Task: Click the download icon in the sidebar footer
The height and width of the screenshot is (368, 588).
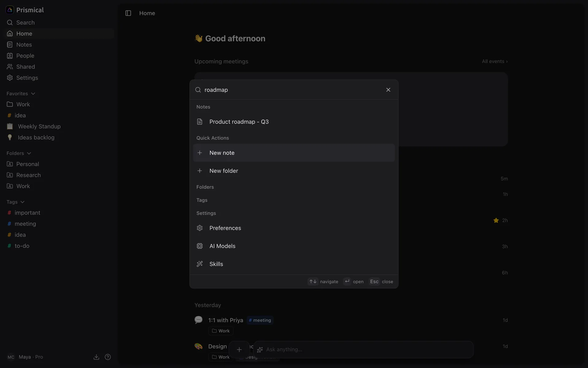Action: point(96,357)
